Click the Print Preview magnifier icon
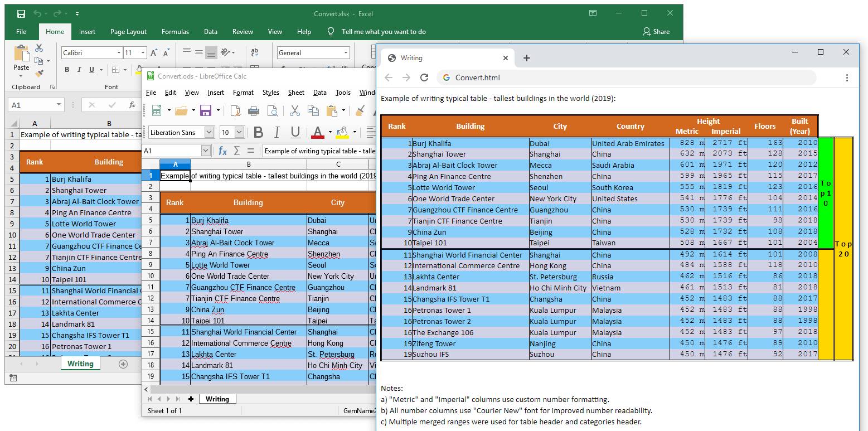Image resolution: width=868 pixels, height=431 pixels. coord(273,110)
